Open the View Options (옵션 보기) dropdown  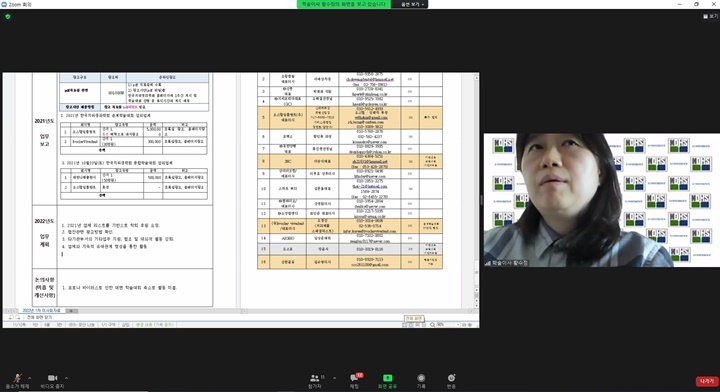pos(412,4)
